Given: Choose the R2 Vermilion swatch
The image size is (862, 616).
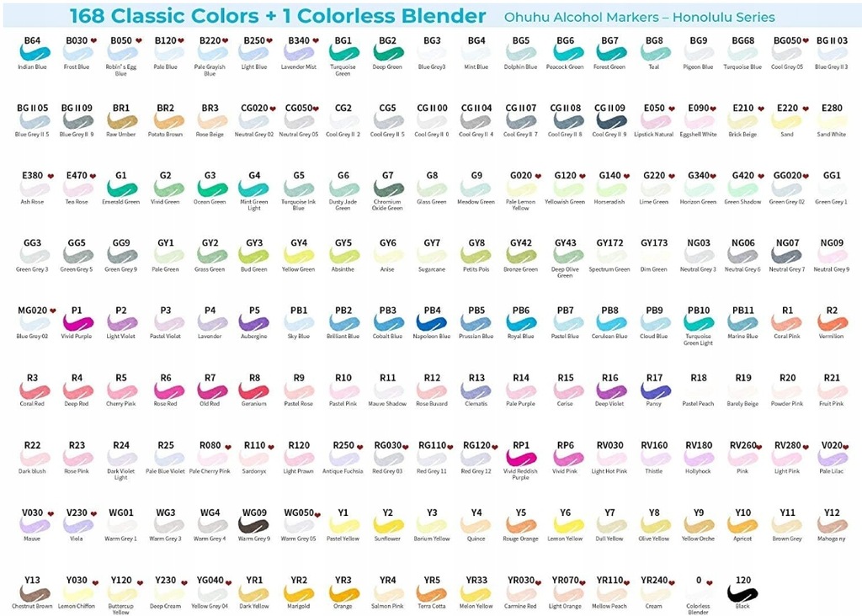Looking at the screenshot, I should point(833,323).
